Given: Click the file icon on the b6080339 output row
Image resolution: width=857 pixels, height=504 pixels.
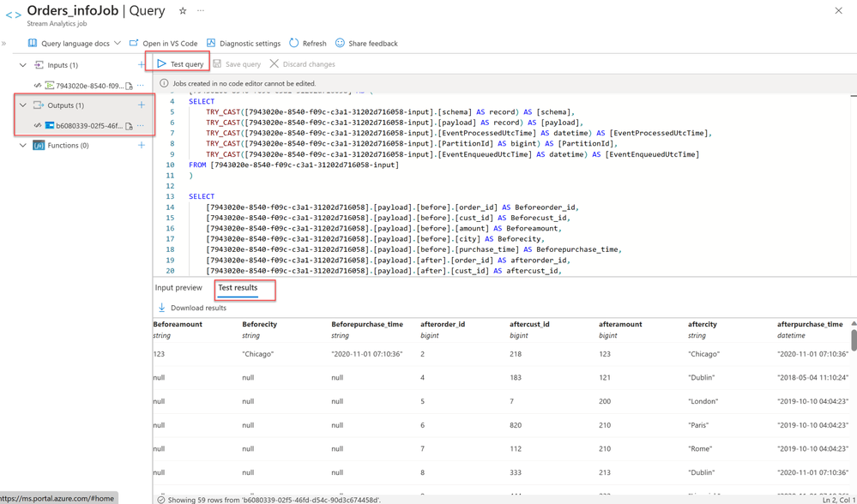Looking at the screenshot, I should 130,126.
